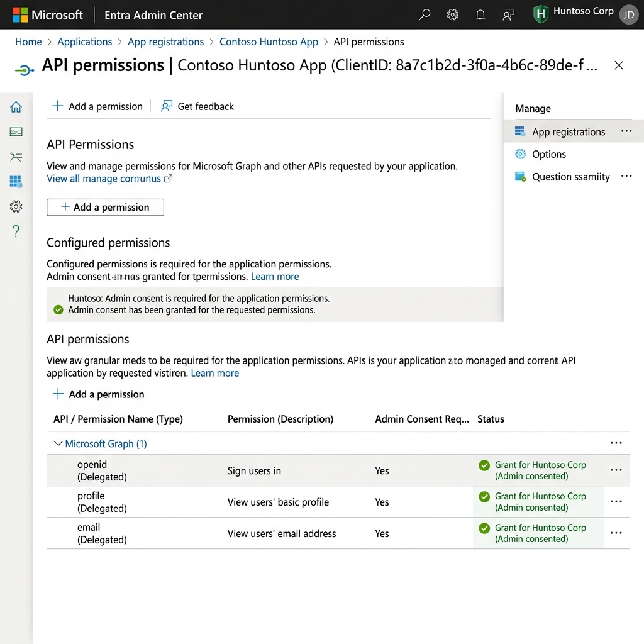
Task: Click API / Permission Name column header
Action: coord(118,419)
